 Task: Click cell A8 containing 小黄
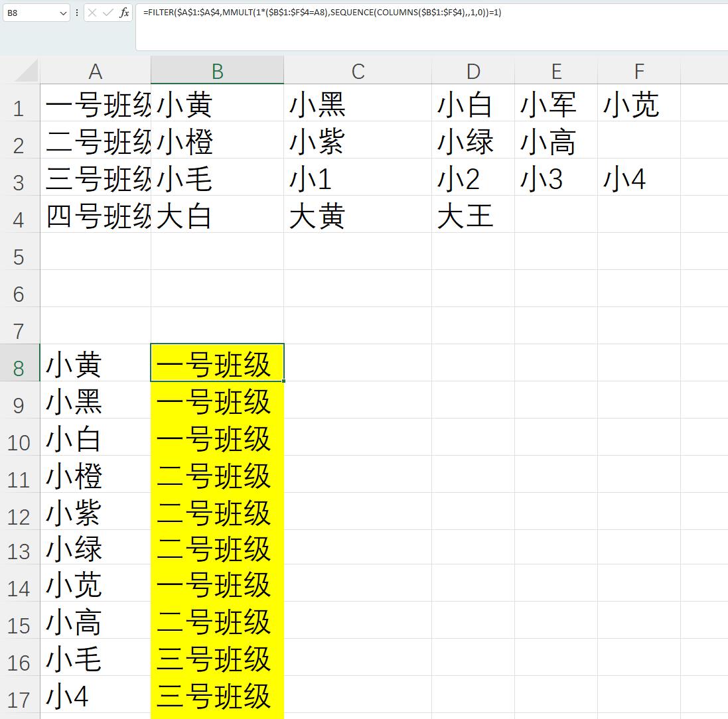coord(96,363)
